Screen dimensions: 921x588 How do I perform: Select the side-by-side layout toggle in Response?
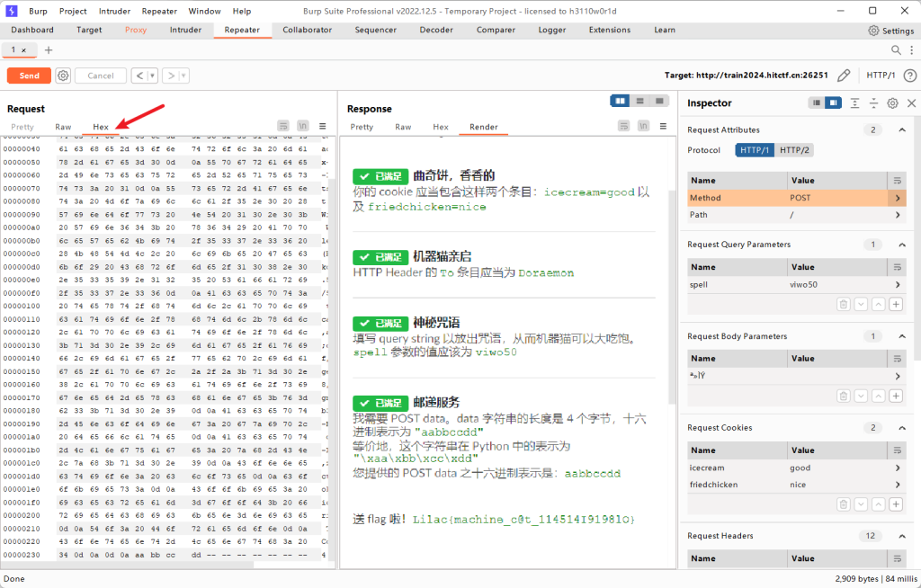click(620, 101)
